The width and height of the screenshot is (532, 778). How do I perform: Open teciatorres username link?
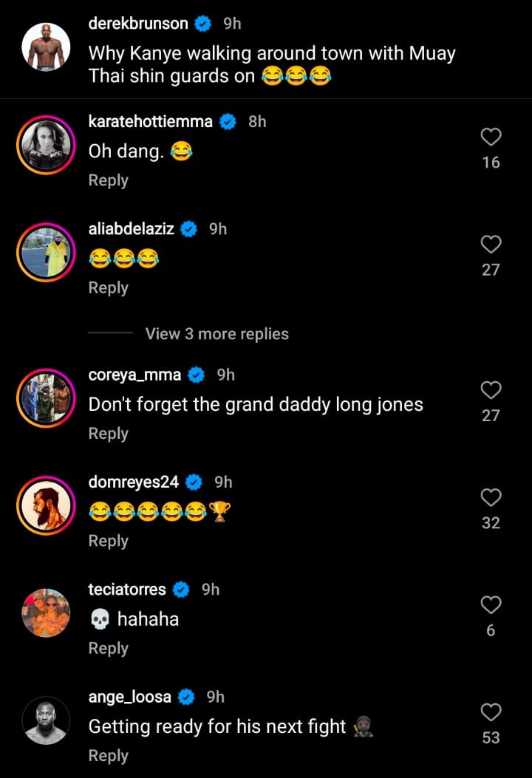[x=127, y=589]
